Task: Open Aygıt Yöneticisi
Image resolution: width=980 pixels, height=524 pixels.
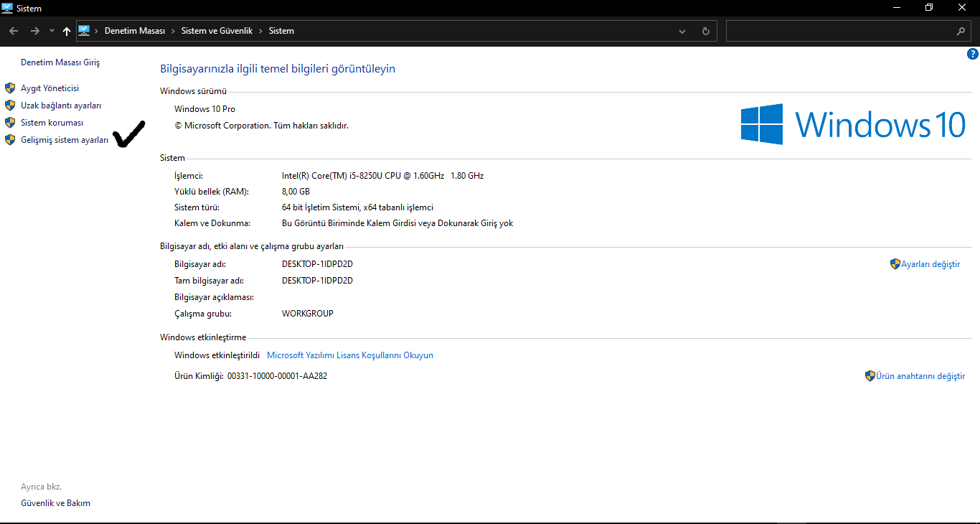Action: (x=50, y=88)
